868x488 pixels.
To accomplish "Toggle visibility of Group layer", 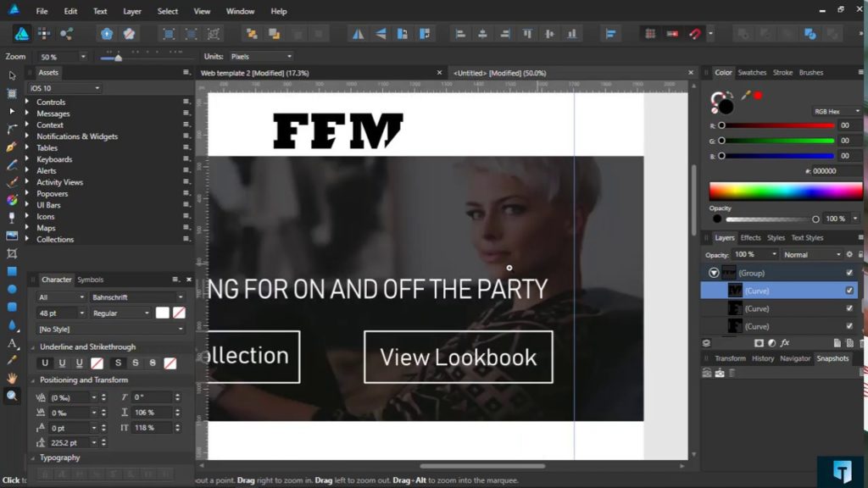I will pyautogui.click(x=849, y=273).
